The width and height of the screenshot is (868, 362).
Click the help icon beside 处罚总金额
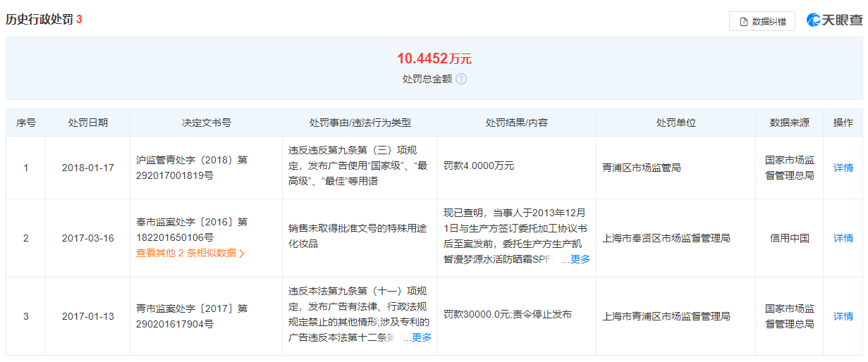pyautogui.click(x=461, y=79)
